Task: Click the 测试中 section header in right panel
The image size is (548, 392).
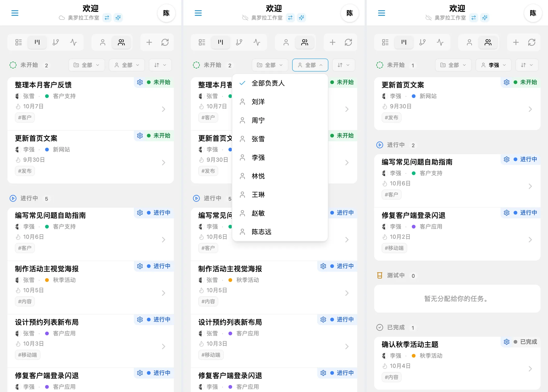Action: click(396, 276)
